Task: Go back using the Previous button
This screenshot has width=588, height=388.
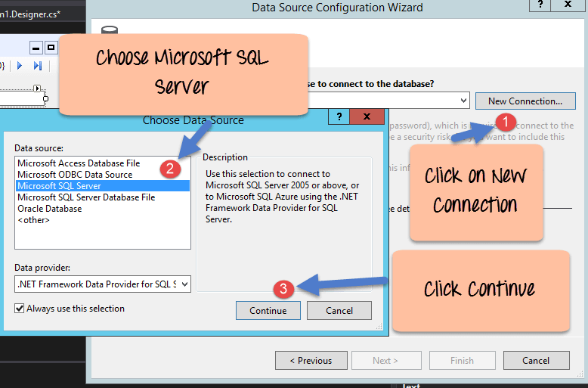Action: (x=311, y=361)
